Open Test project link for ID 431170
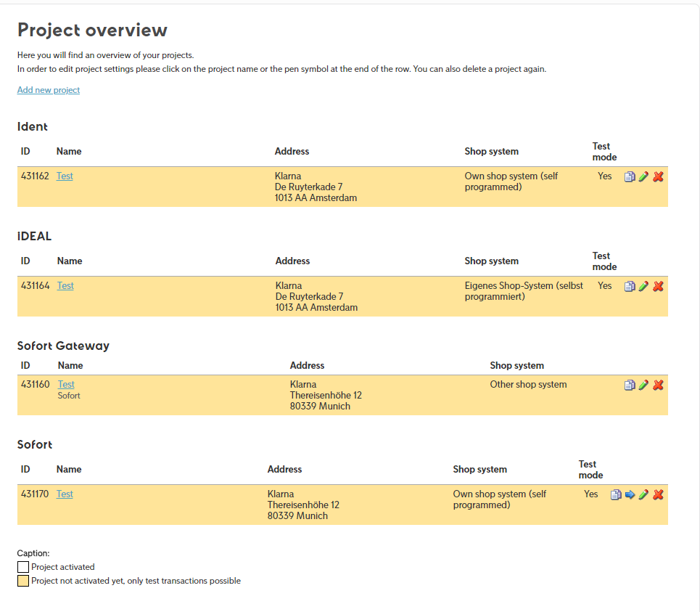700x612 pixels. coord(65,494)
